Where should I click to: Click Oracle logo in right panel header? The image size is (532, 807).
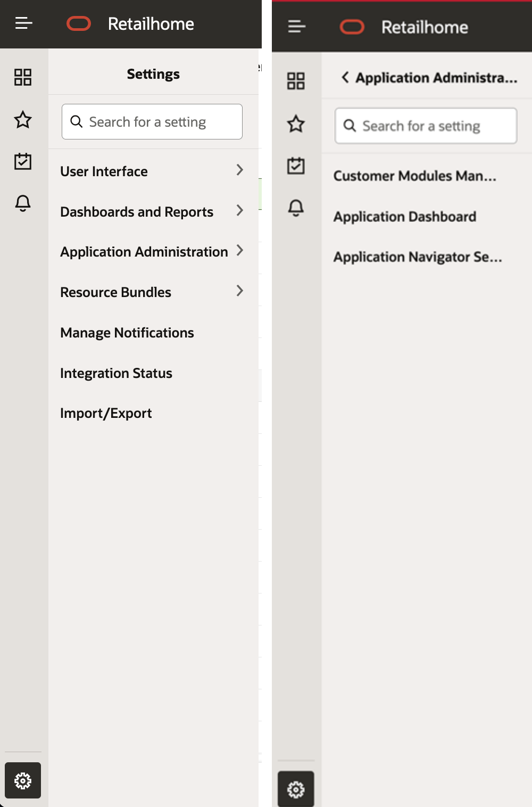click(x=352, y=27)
